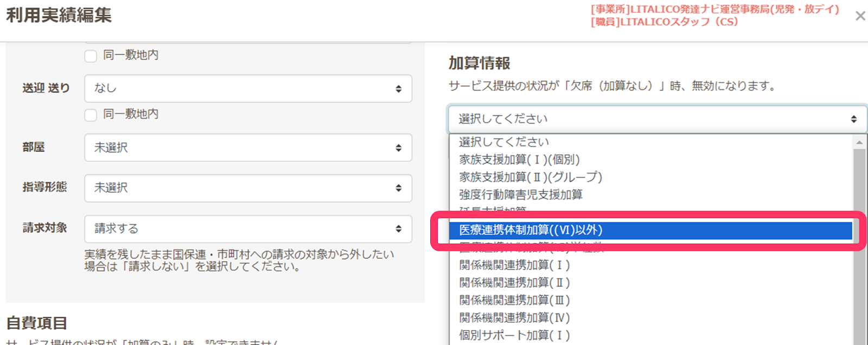Click the dropdown list scroll-up arrow
868x345 pixels.
pos(859,142)
